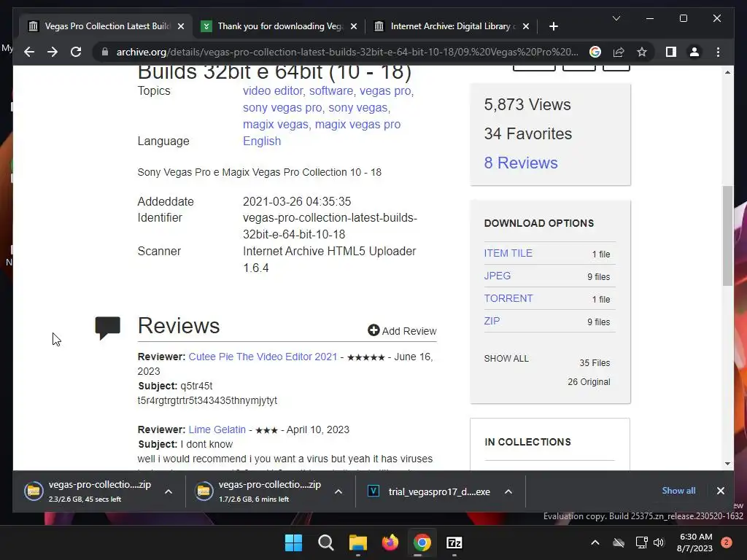Screen dimensions: 747x560
Task: Open 7-Zip from taskbar
Action: coord(454,542)
